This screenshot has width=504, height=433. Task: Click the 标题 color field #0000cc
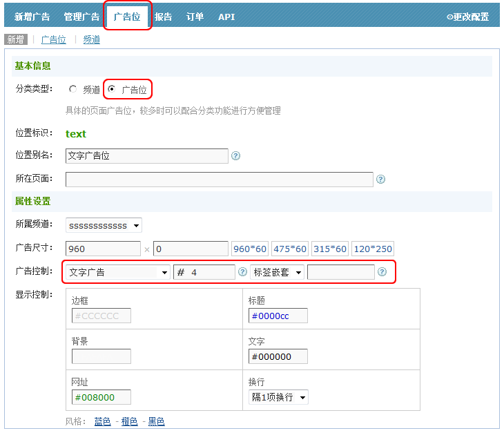(278, 316)
